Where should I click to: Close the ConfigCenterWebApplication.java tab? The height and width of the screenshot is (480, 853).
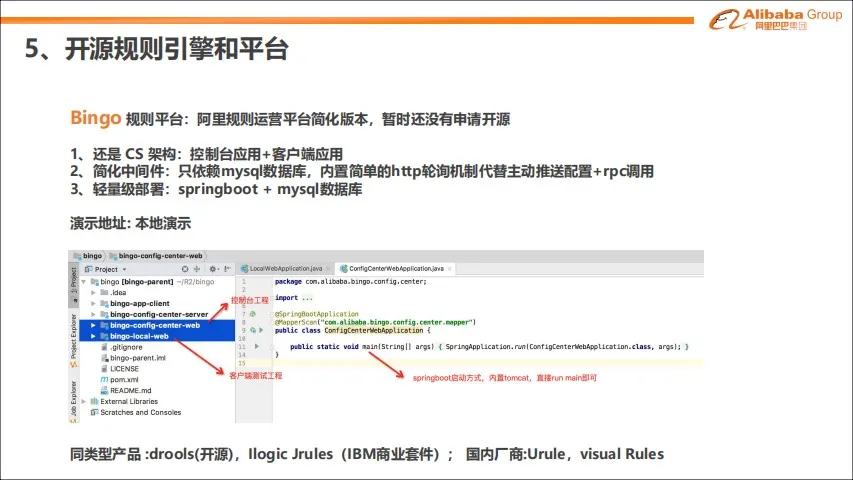(449, 268)
